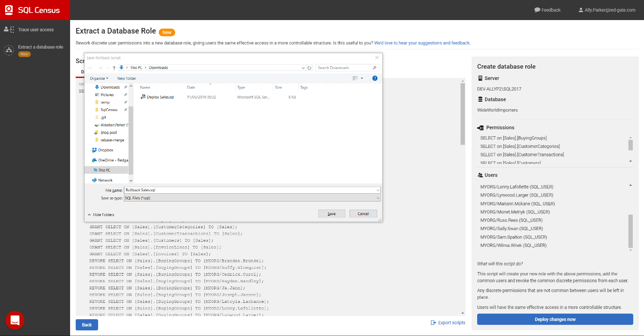The width and height of the screenshot is (644, 336).
Task: Open the dialog help icon
Action: (375, 78)
